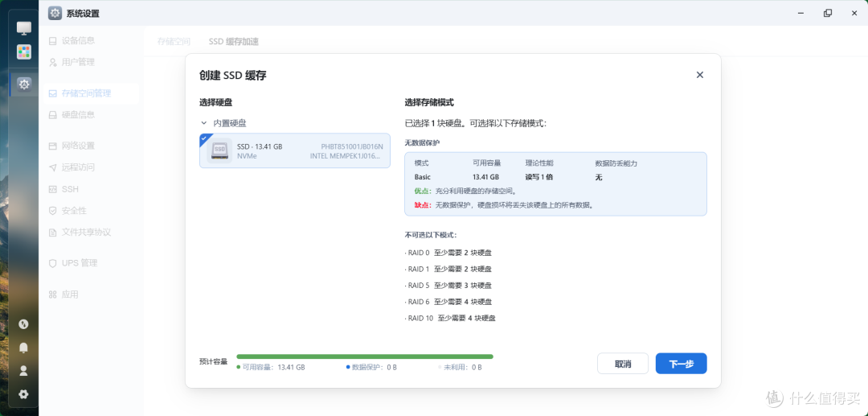
Task: Switch to SSD 缓存加速 tab
Action: click(234, 42)
